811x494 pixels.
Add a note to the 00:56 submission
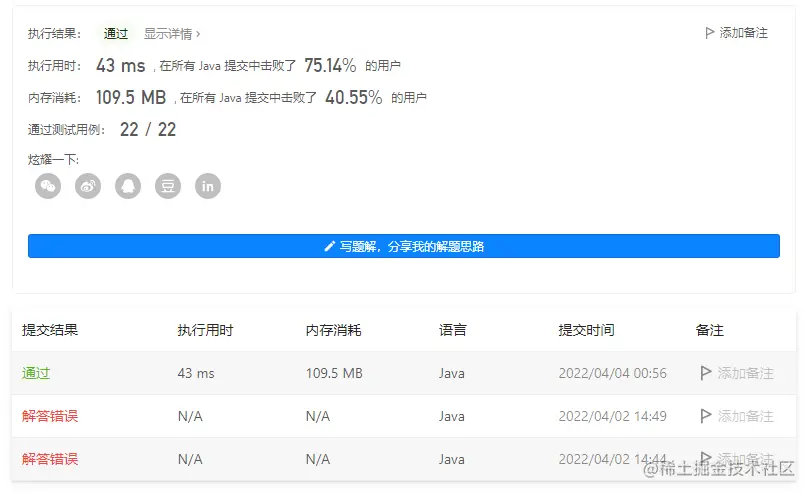coord(737,373)
